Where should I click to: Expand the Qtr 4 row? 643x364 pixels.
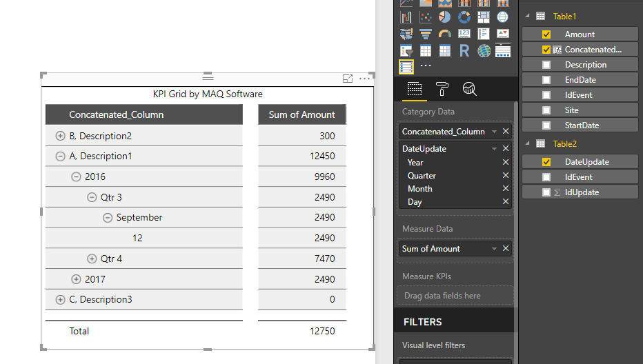[x=92, y=259]
